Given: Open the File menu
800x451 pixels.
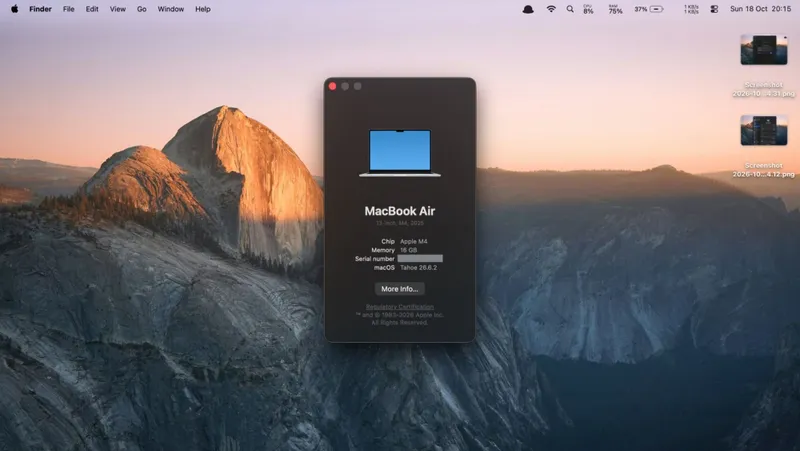Looking at the screenshot, I should [x=68, y=9].
